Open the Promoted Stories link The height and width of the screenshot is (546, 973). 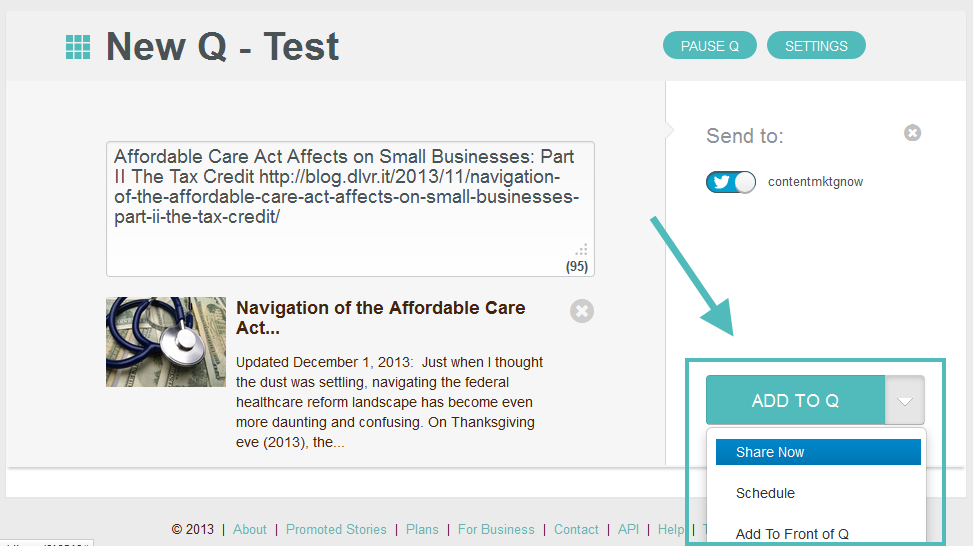(336, 529)
